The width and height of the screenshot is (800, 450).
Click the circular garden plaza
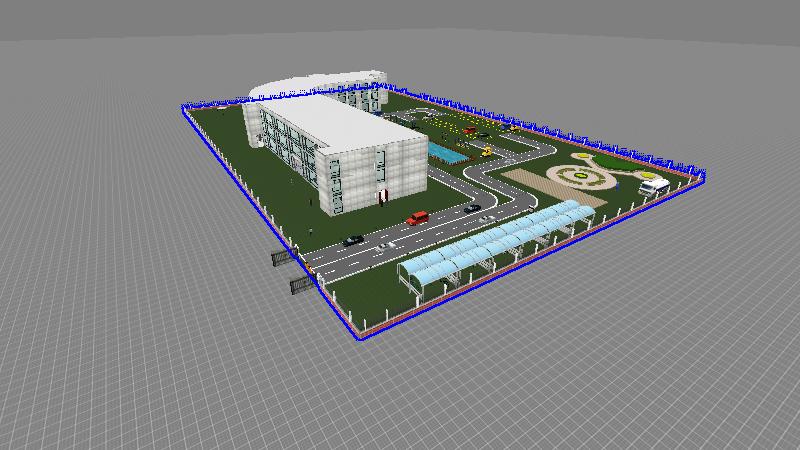pos(582,174)
